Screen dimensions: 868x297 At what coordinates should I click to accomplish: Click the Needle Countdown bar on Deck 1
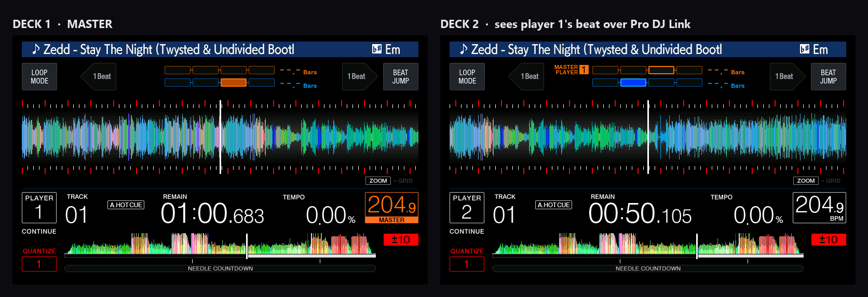(x=220, y=268)
